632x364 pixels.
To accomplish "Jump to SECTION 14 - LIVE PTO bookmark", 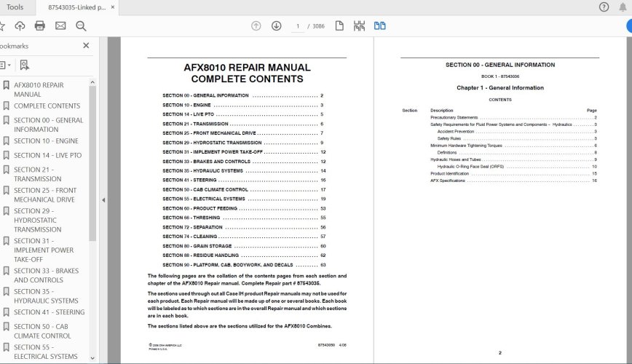I will 47,156.
